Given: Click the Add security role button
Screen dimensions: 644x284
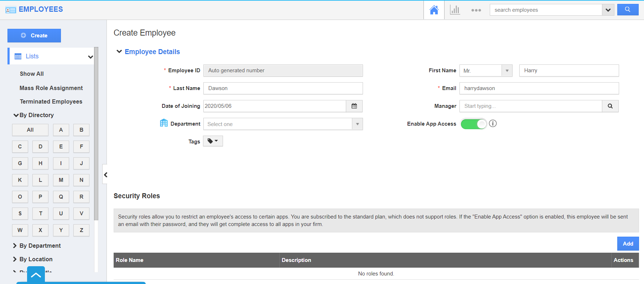Looking at the screenshot, I should (x=628, y=244).
